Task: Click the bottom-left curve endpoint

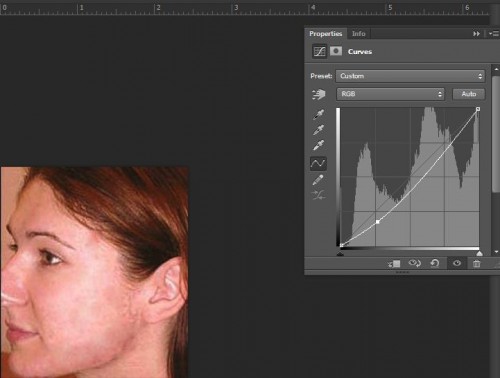Action: click(341, 245)
